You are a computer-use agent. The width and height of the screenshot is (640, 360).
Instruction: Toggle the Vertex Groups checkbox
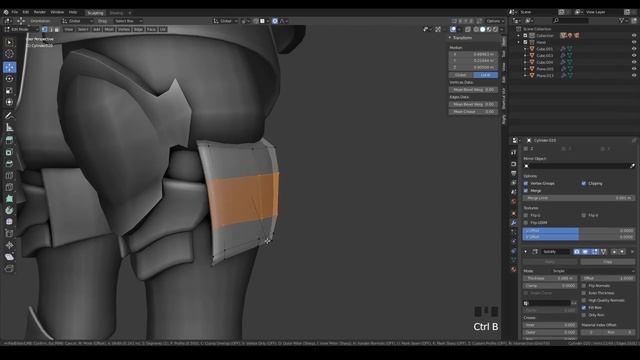(526, 183)
